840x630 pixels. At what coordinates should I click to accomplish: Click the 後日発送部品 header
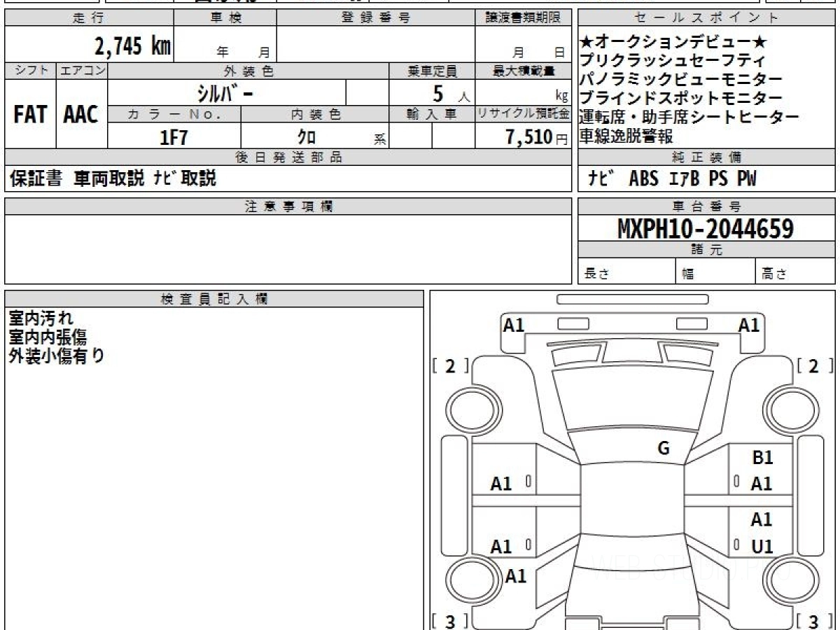pyautogui.click(x=288, y=157)
